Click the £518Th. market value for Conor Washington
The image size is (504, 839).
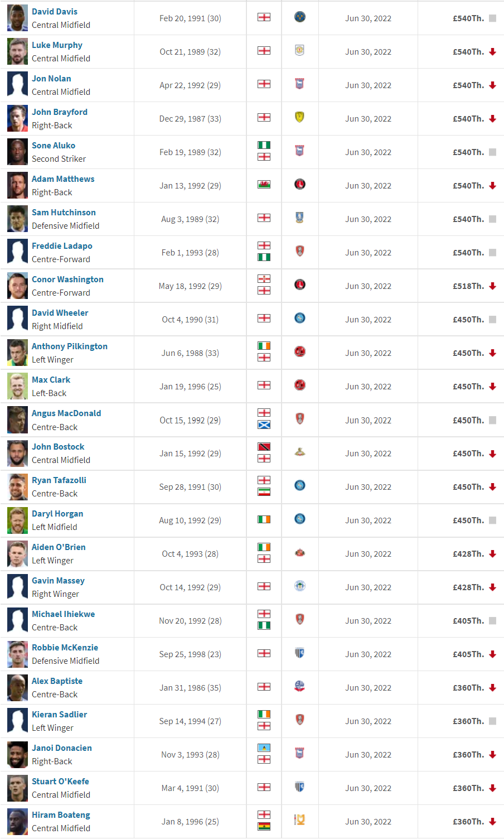[x=468, y=286]
